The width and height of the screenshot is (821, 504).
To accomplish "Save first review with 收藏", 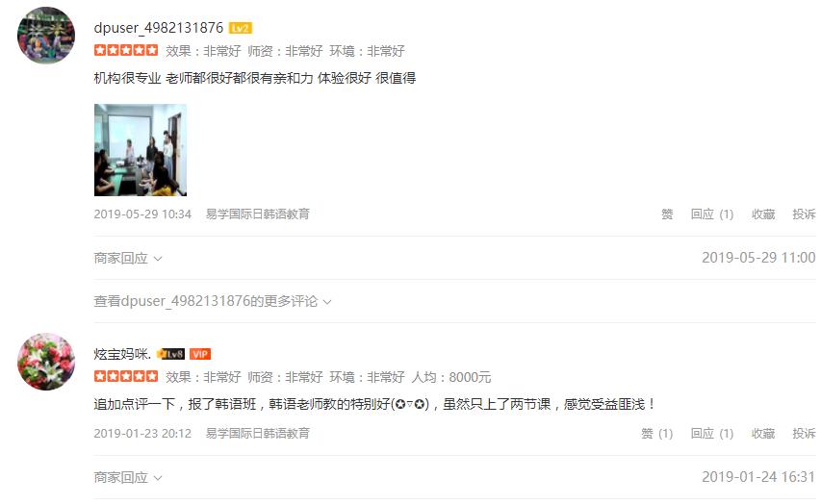I will [763, 214].
